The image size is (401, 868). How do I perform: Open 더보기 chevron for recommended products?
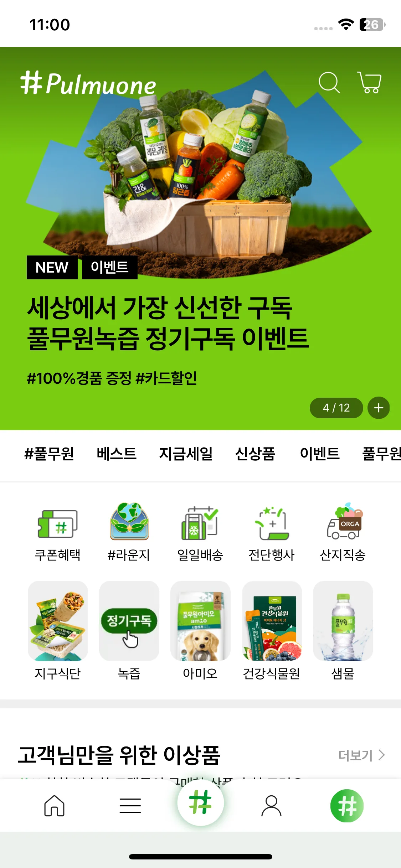click(361, 755)
